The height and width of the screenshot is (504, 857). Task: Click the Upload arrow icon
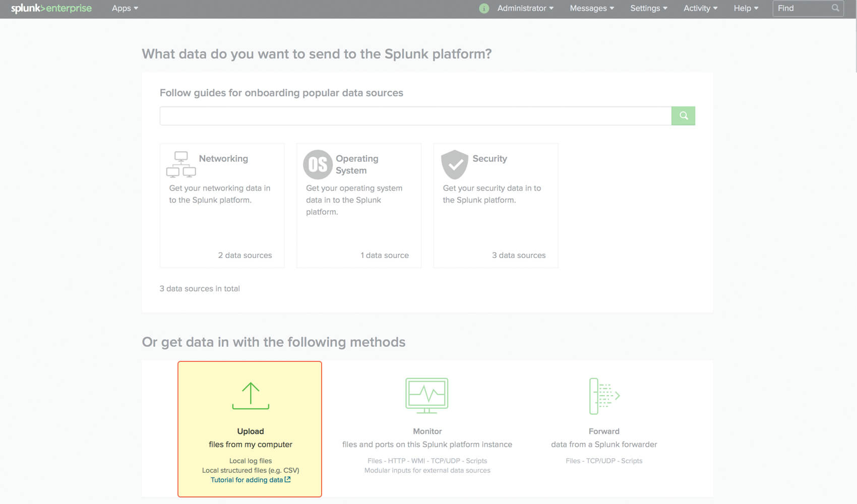(x=251, y=396)
